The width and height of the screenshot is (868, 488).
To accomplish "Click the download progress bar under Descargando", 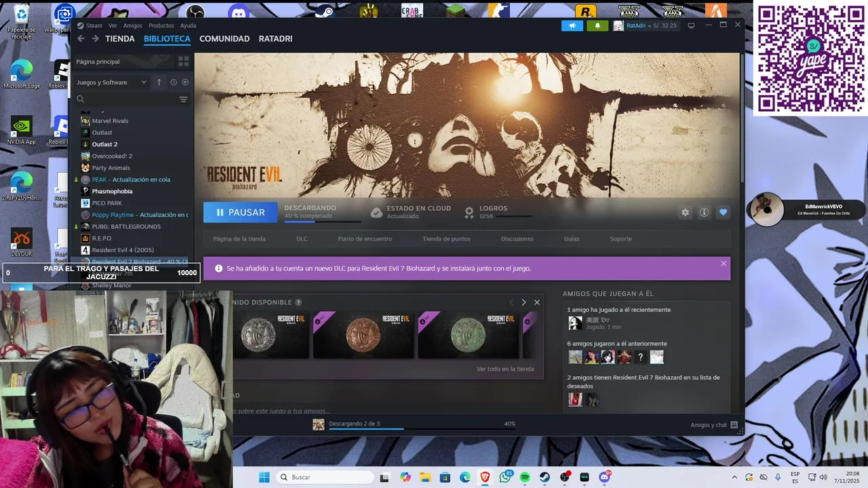I will (322, 222).
